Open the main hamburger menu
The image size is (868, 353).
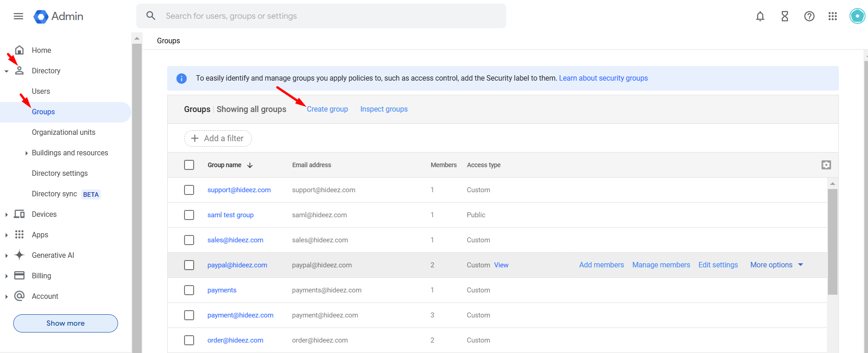(18, 16)
